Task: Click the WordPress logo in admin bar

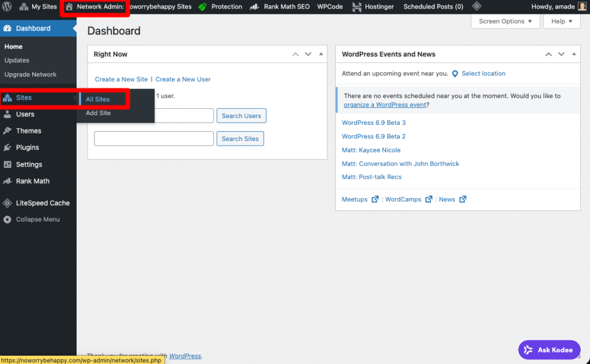Action: click(x=7, y=7)
